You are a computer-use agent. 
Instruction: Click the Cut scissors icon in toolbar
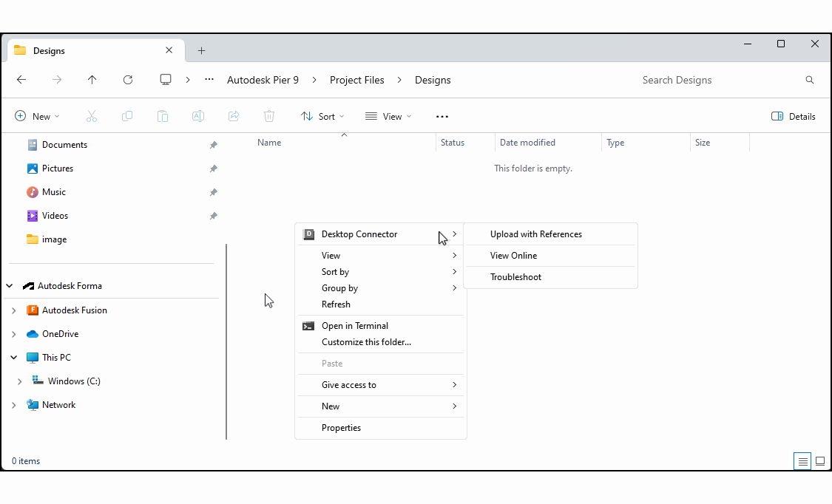tap(92, 117)
